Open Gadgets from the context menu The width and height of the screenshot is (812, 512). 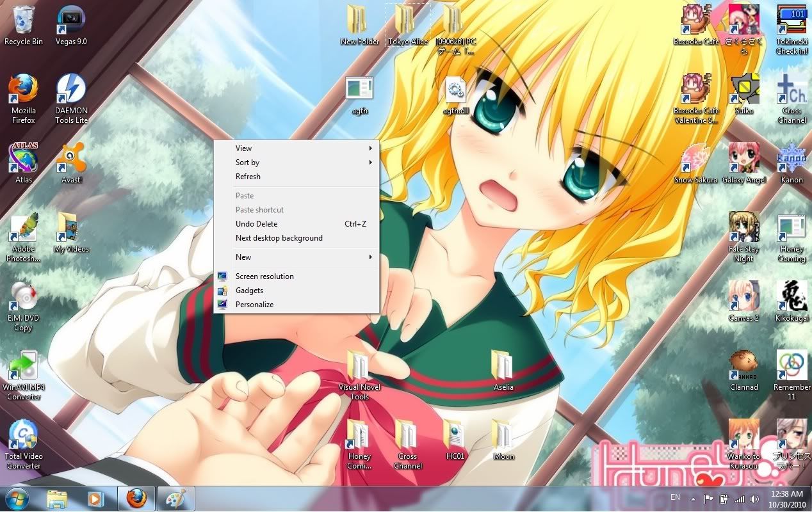296,291
